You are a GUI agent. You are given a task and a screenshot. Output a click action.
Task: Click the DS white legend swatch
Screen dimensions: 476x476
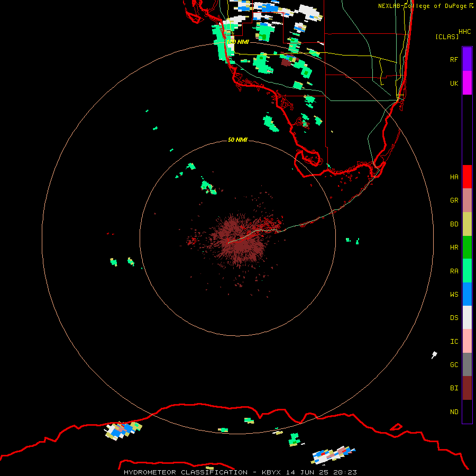tap(467, 317)
